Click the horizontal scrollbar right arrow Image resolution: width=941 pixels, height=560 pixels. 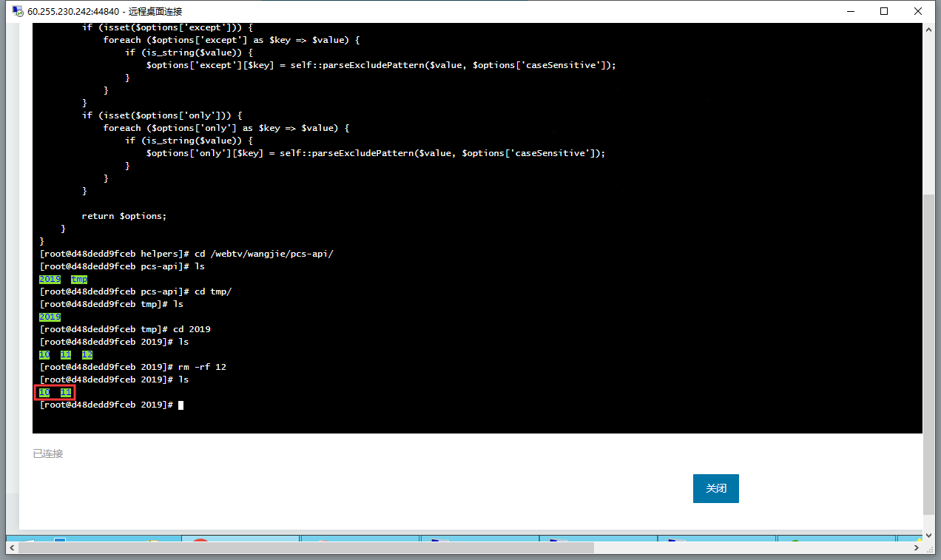click(x=917, y=547)
